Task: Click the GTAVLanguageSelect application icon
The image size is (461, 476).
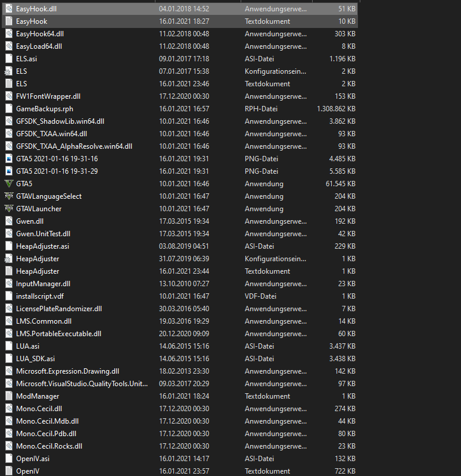Action: [x=9, y=196]
